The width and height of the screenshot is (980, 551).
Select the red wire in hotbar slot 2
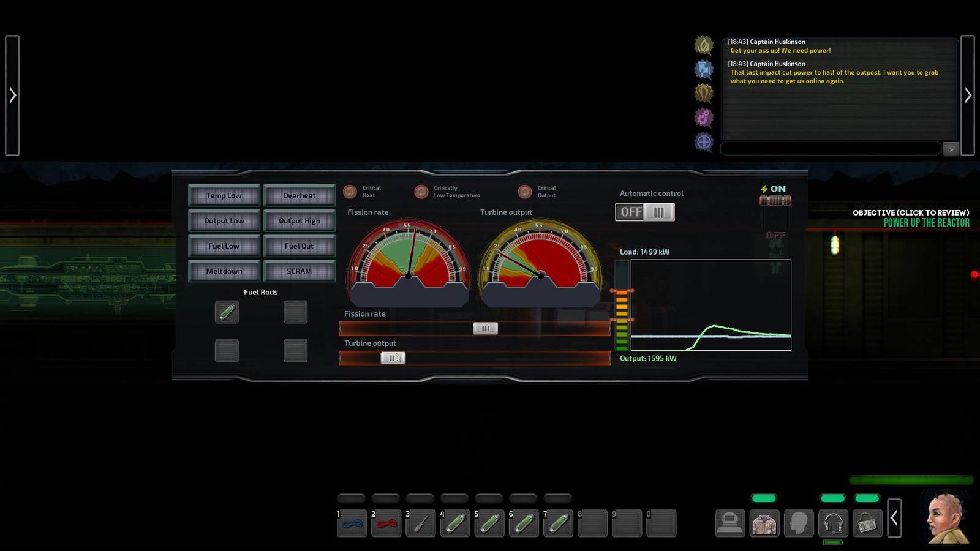386,523
